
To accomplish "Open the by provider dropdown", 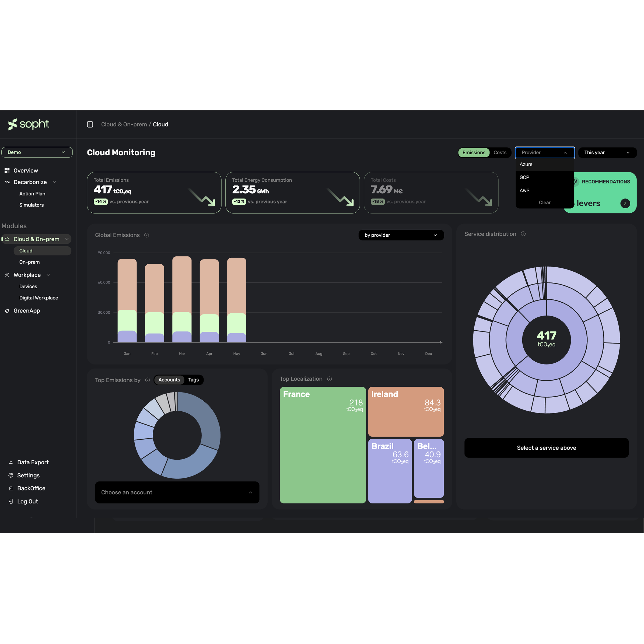I will point(401,235).
